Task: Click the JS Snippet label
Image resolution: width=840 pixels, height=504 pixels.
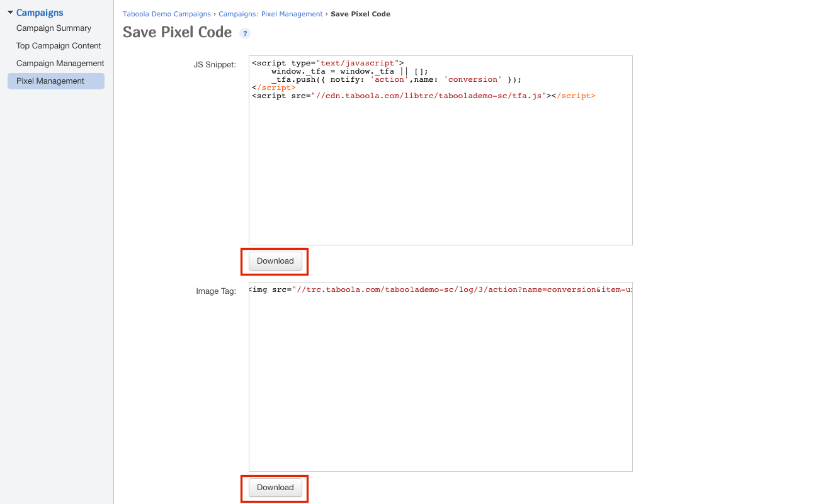Action: click(215, 65)
